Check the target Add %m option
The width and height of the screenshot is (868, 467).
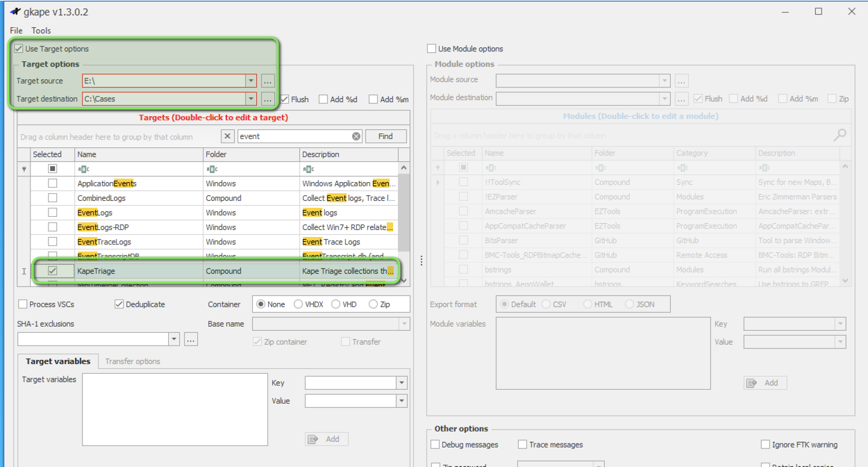374,99
